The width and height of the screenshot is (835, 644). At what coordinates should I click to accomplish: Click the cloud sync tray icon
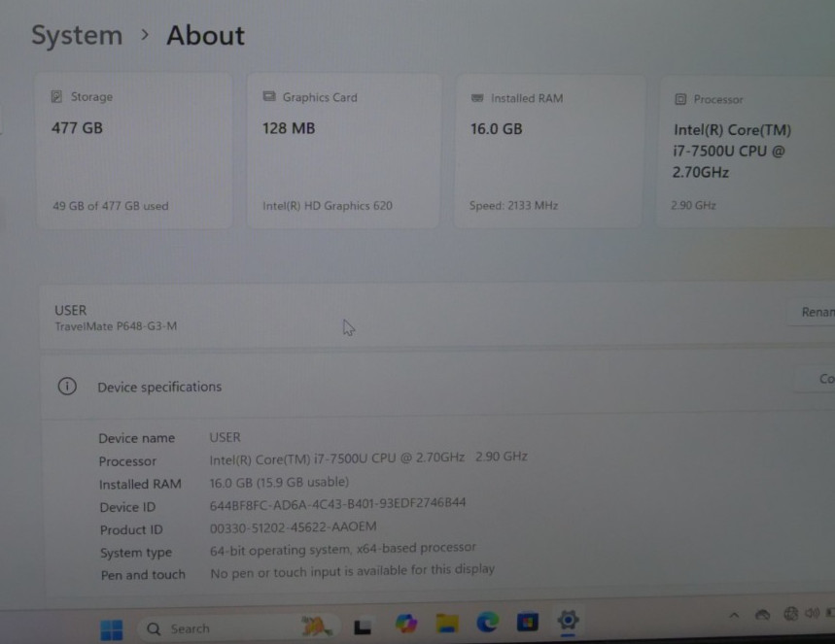coord(762,615)
